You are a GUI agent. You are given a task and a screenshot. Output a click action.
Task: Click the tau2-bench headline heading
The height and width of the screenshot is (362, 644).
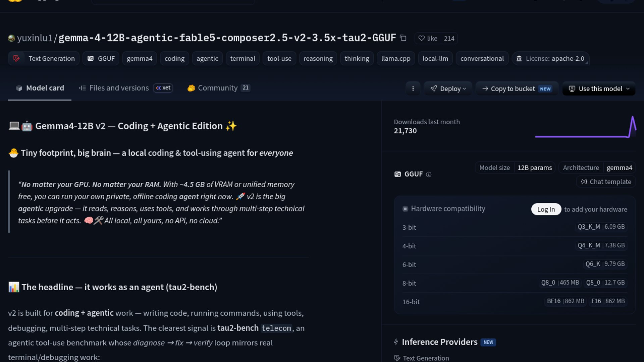coord(113,287)
